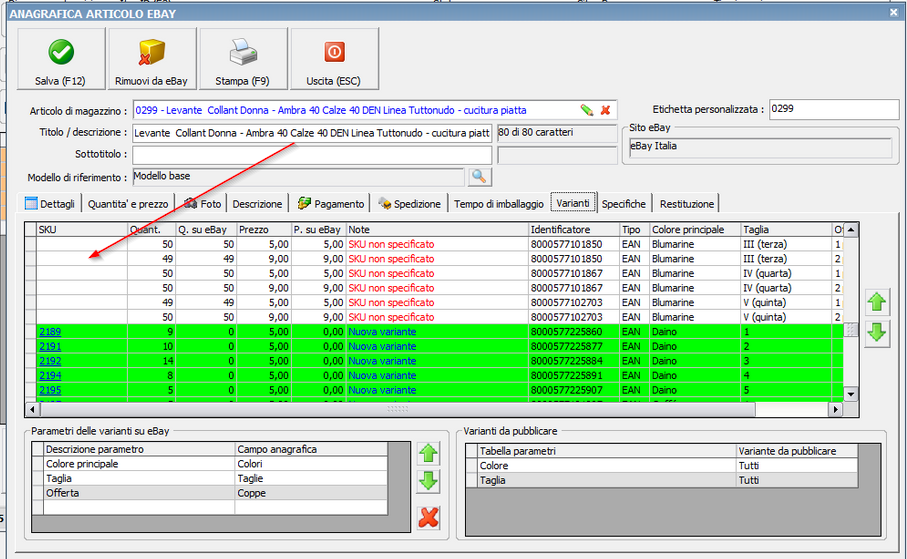Viewport: 907px width, 559px height.
Task: Click the Etichetta personalizzata field
Action: click(x=834, y=109)
